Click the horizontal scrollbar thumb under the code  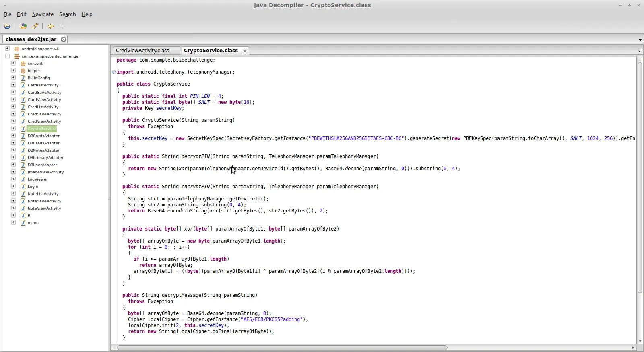coord(282,348)
